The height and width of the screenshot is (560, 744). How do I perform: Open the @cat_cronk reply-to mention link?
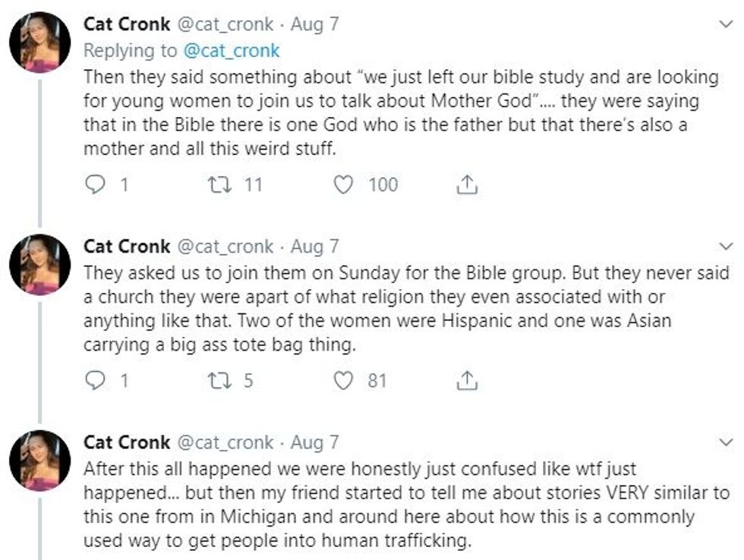pyautogui.click(x=231, y=51)
